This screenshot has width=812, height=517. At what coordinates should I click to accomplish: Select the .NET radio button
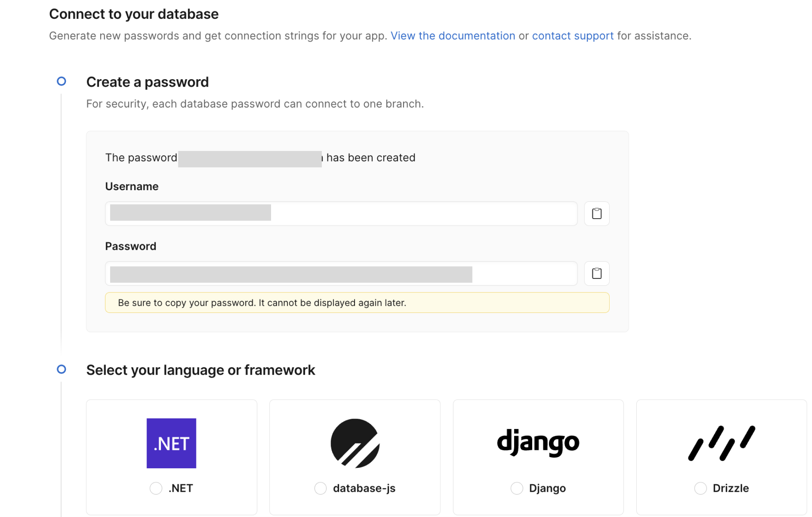pos(156,488)
